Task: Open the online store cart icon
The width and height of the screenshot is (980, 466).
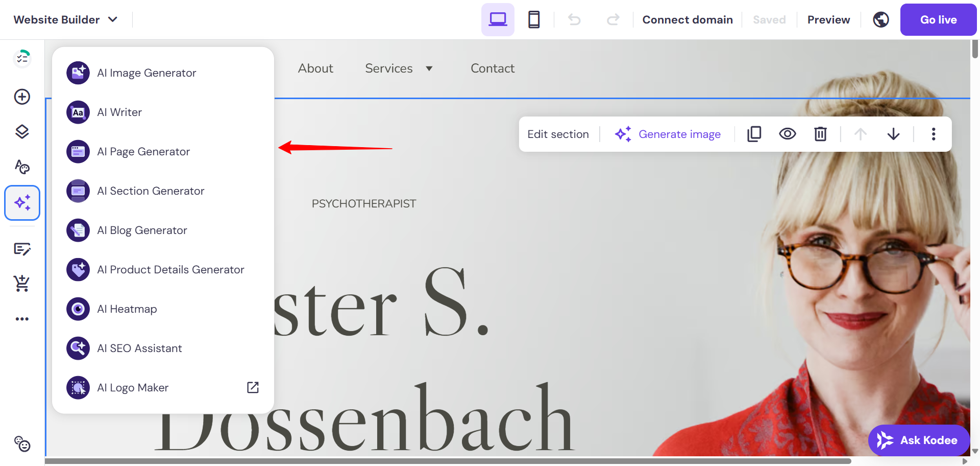Action: (x=22, y=283)
